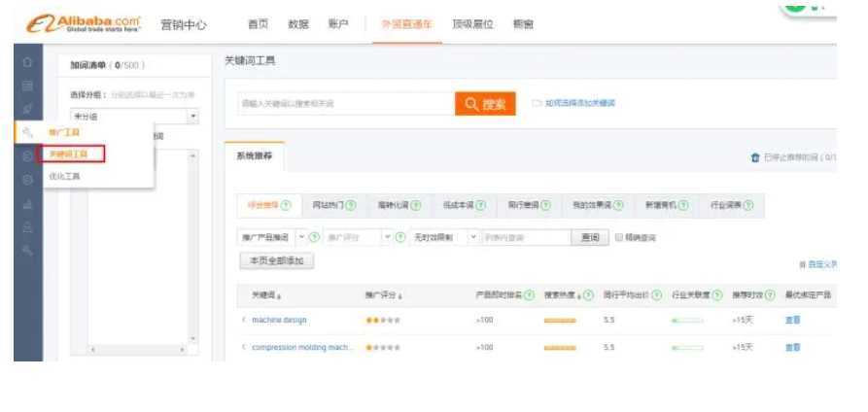Screen dimensions: 868x412
Task: Go to 首页 in top navigation
Action: (258, 24)
